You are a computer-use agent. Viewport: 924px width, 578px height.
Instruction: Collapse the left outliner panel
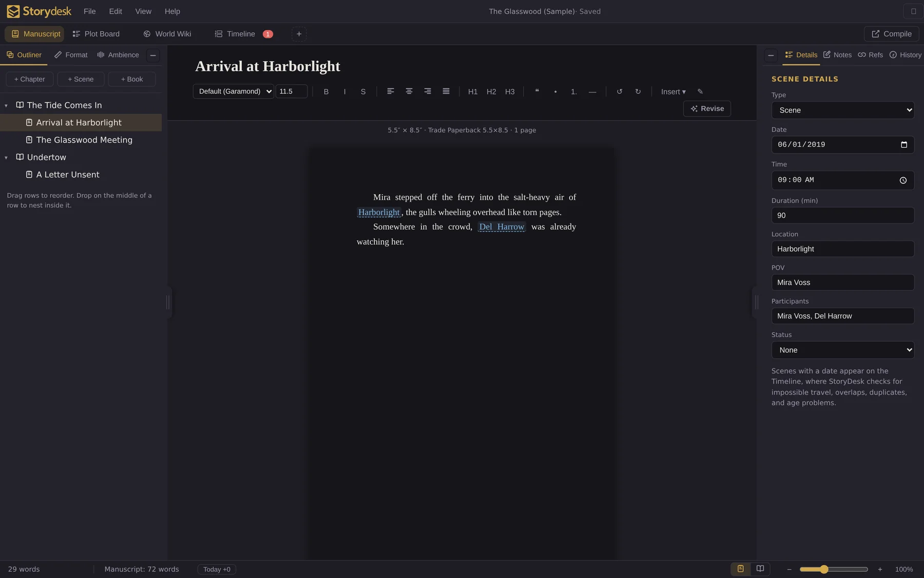(x=153, y=55)
